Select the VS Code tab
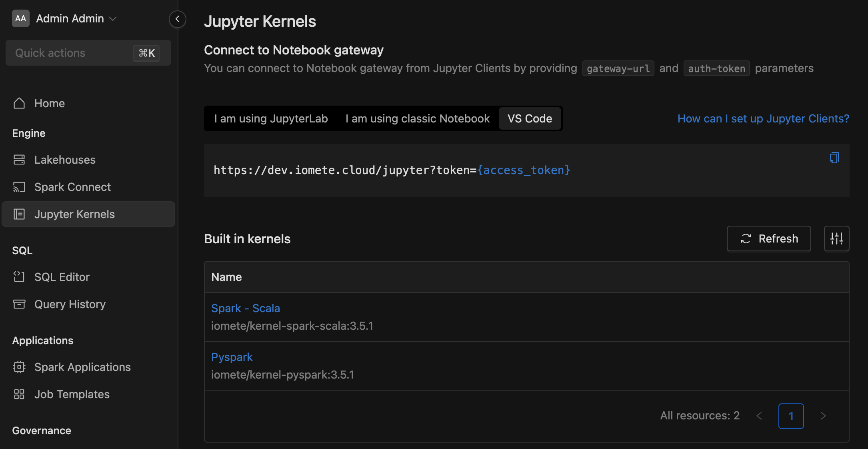Viewport: 868px width, 449px height. click(x=529, y=118)
